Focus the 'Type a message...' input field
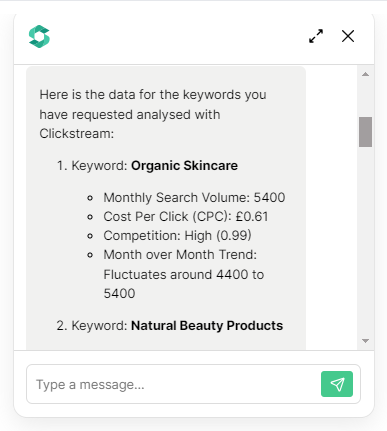This screenshot has height=431, width=387. click(x=173, y=384)
